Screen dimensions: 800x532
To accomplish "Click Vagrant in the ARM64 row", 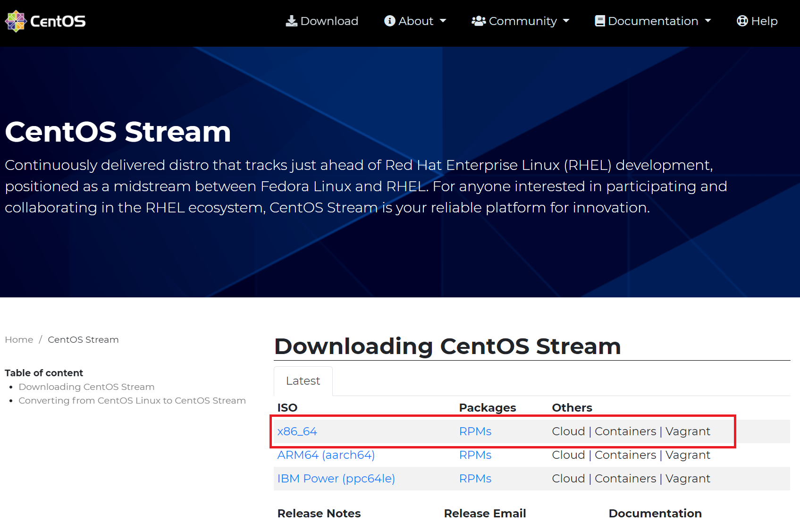I will pos(688,455).
